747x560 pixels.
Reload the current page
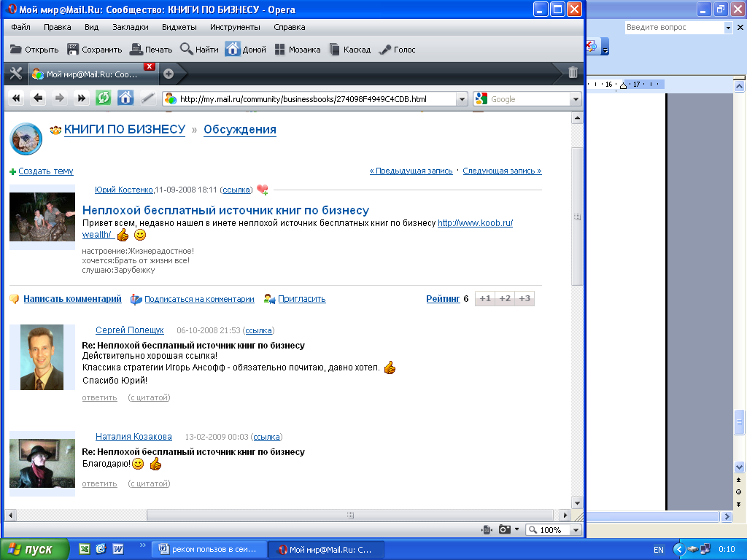[x=104, y=98]
